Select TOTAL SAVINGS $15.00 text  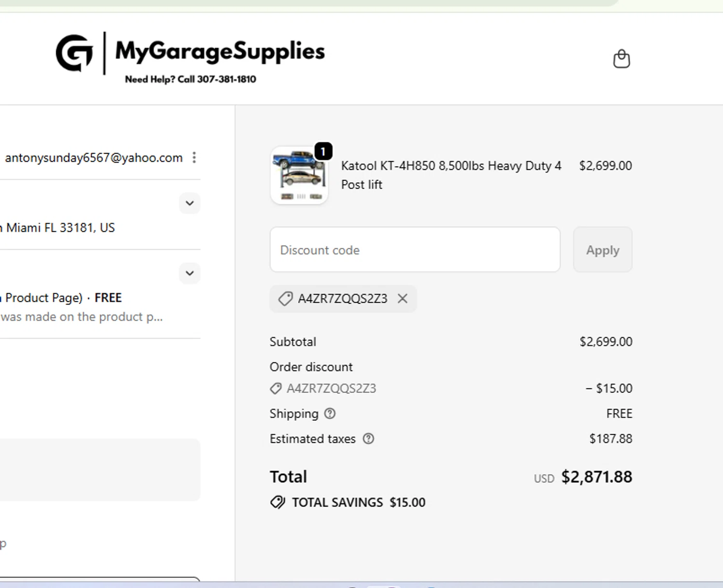coord(359,502)
